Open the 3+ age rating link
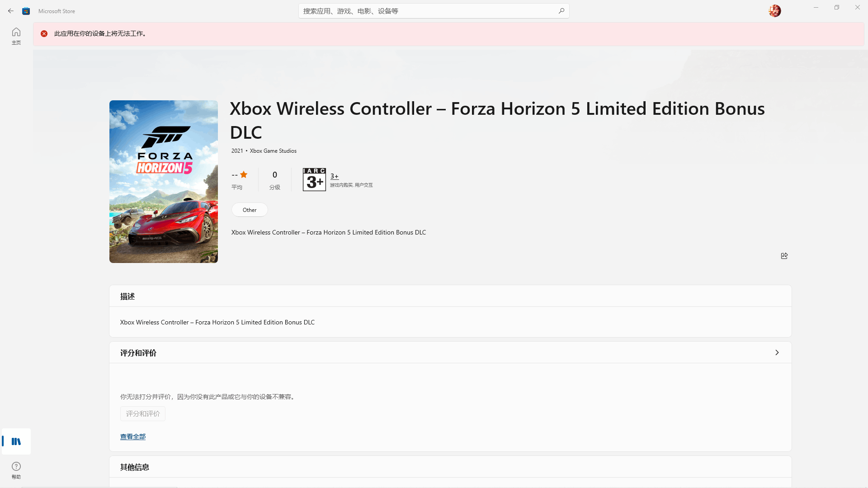This screenshot has height=488, width=868. pos(335,176)
